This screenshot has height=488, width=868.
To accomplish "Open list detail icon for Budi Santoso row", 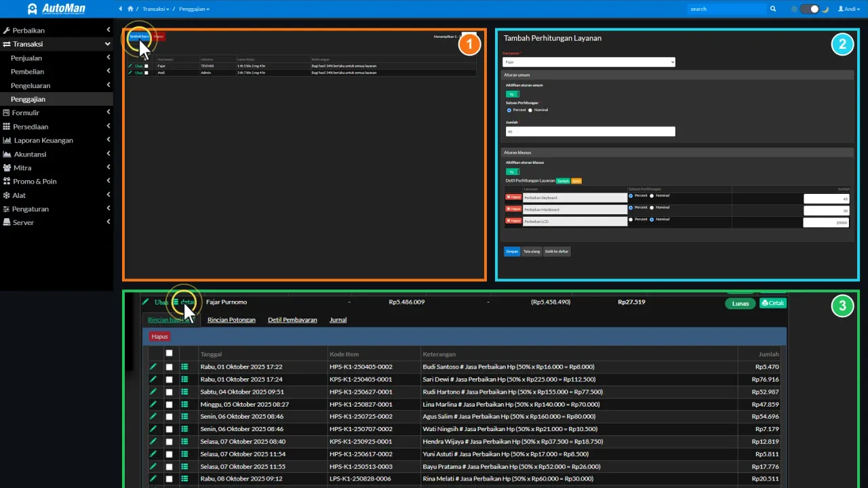I will click(184, 367).
